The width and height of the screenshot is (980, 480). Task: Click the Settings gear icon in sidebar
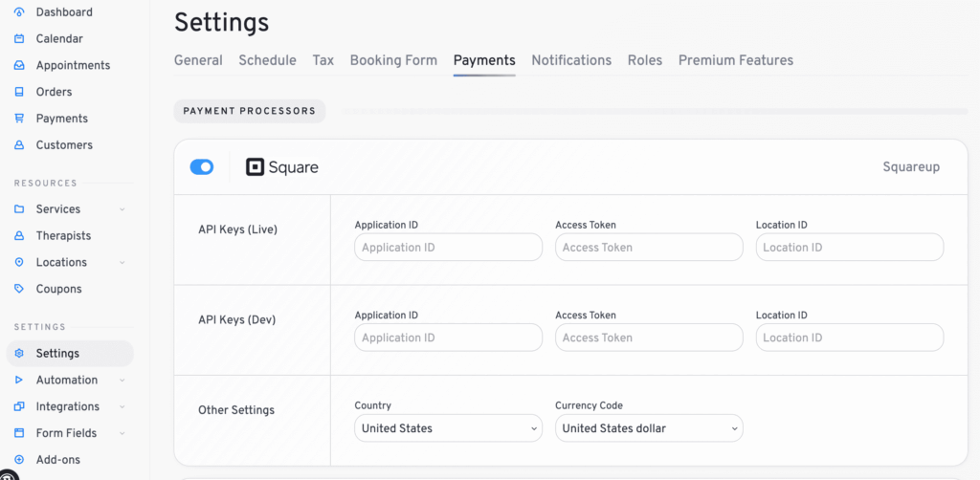pyautogui.click(x=19, y=353)
